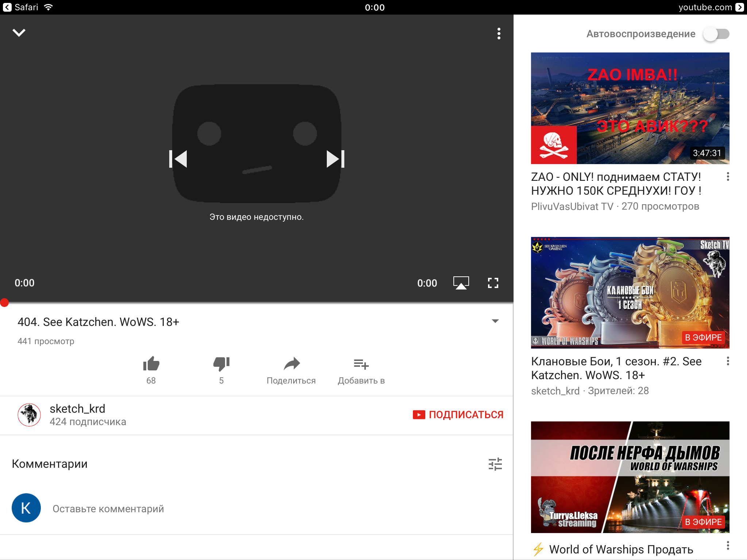Screen dimensions: 747x560
Task: Open options menu for Клановые Бои video
Action: [x=728, y=361]
